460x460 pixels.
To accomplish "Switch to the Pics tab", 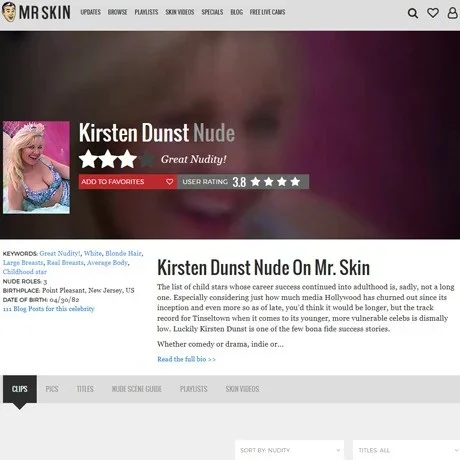I will 52,389.
